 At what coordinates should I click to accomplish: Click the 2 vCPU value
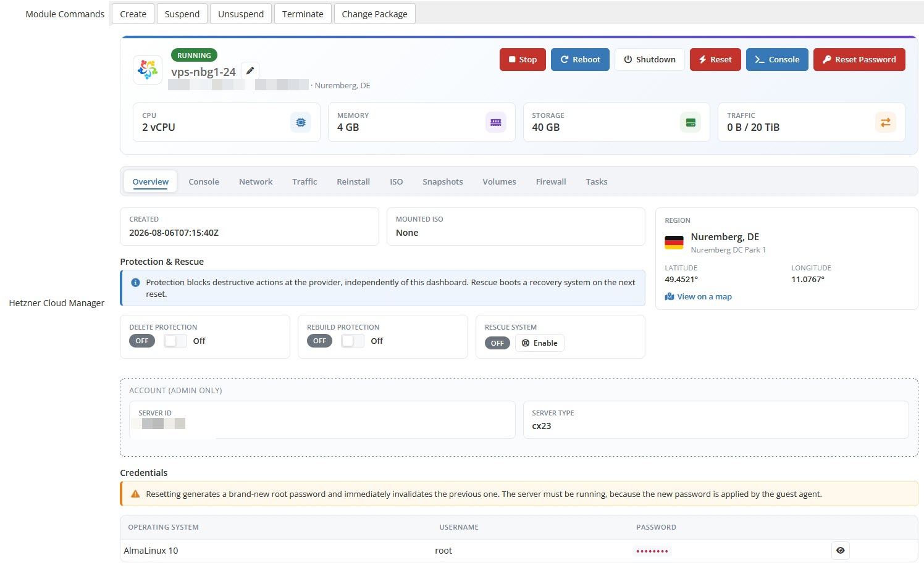(x=159, y=127)
